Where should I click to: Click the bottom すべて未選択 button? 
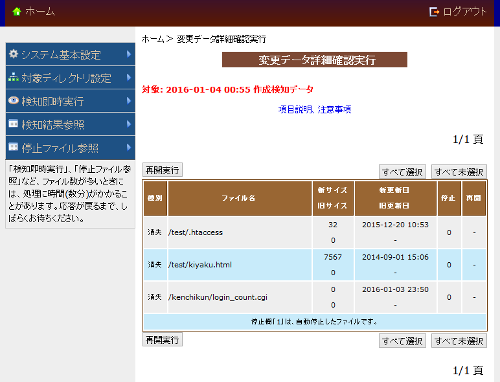coord(459,341)
